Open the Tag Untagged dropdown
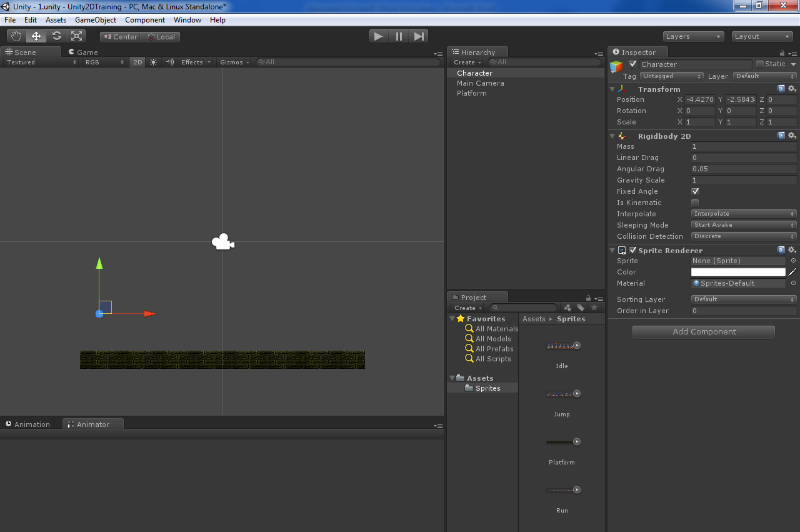The height and width of the screenshot is (532, 800). (x=672, y=76)
